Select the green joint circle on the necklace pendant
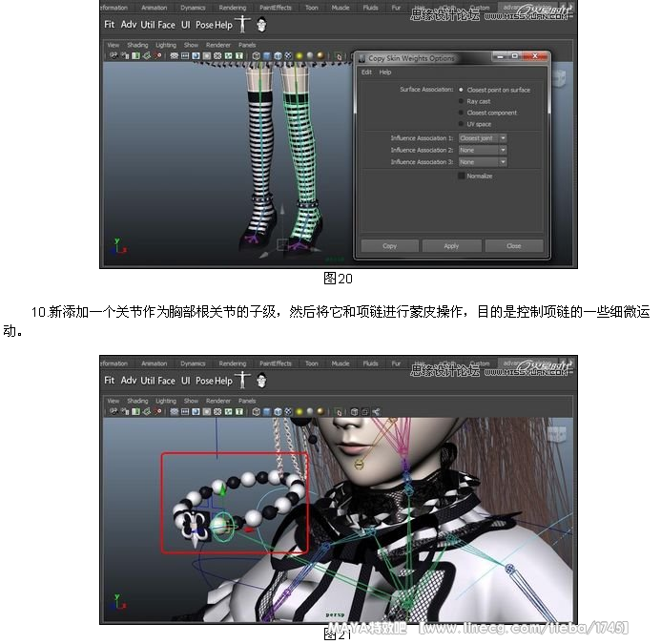This screenshot has width=661, height=644. [x=224, y=526]
